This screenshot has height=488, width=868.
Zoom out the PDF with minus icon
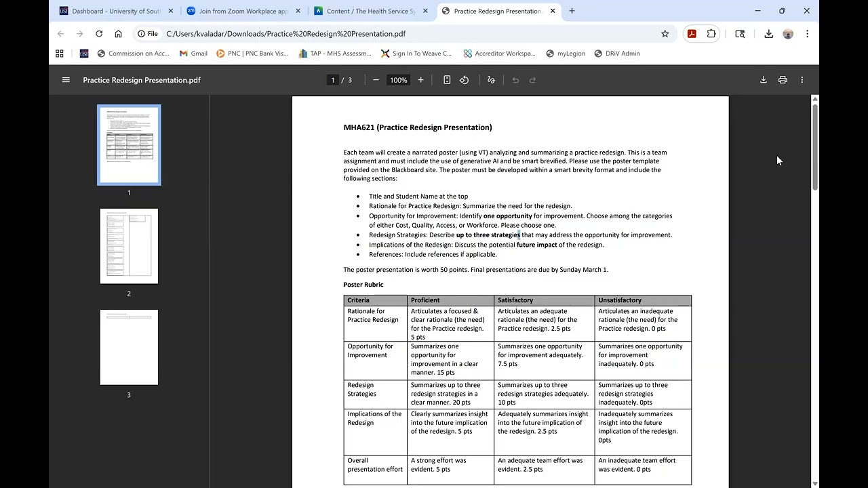point(376,80)
